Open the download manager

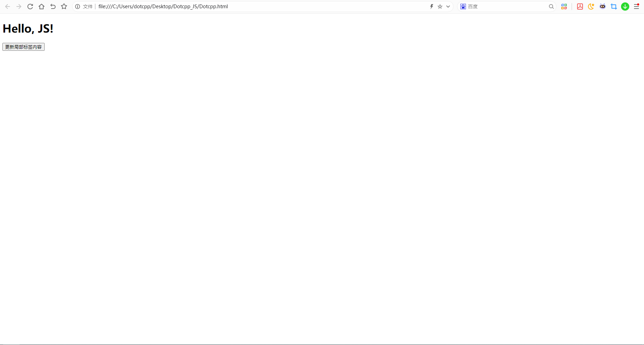(x=625, y=6)
